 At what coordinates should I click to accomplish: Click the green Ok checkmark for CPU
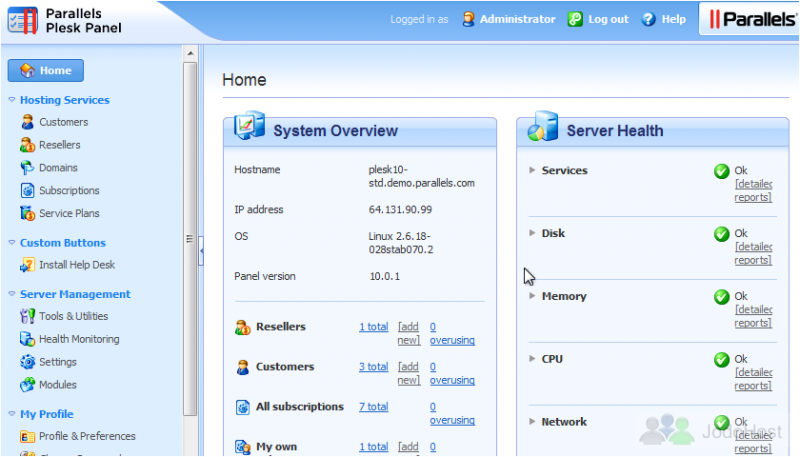[721, 360]
